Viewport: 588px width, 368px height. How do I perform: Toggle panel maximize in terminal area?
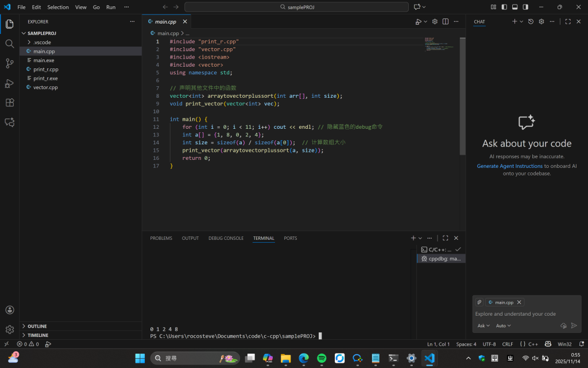pos(444,237)
